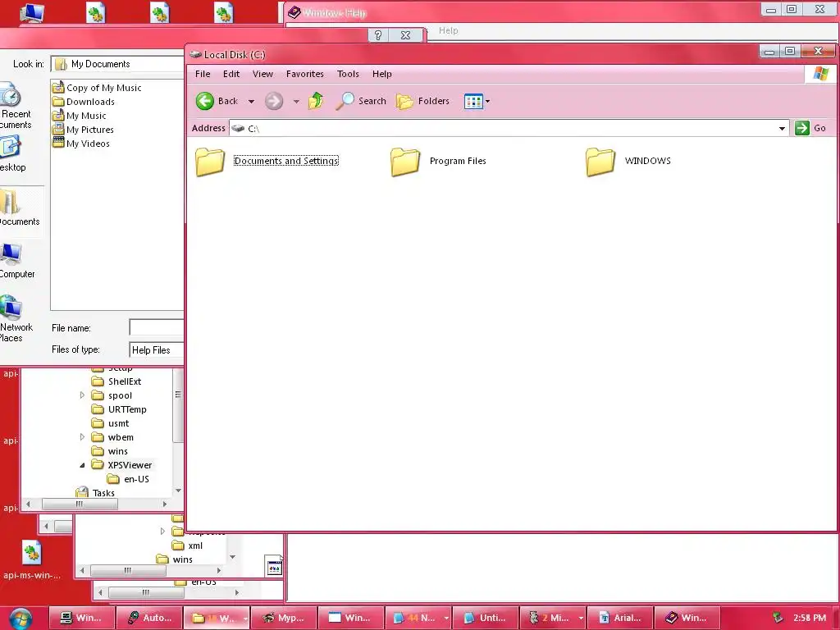Screen dimensions: 840x630
Task: Click the dialog's question mark help button
Action: tap(377, 35)
